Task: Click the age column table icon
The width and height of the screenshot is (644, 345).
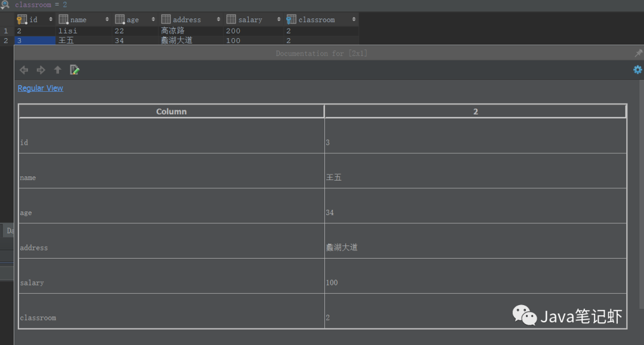Action: 119,19
